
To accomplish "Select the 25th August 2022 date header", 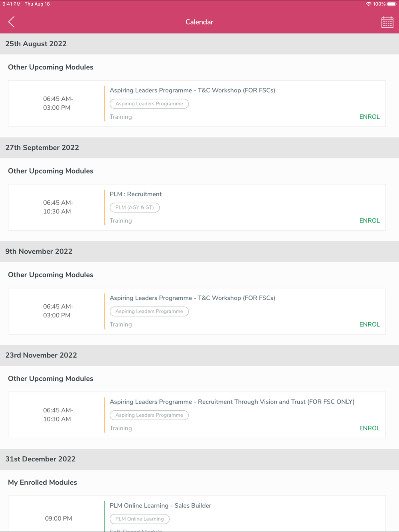I will pyautogui.click(x=36, y=44).
